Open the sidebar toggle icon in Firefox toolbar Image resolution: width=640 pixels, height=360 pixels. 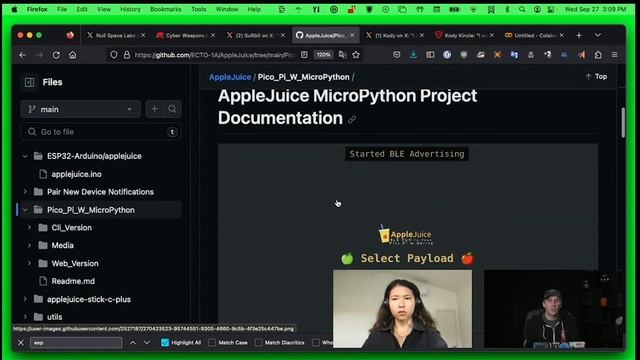(x=430, y=55)
